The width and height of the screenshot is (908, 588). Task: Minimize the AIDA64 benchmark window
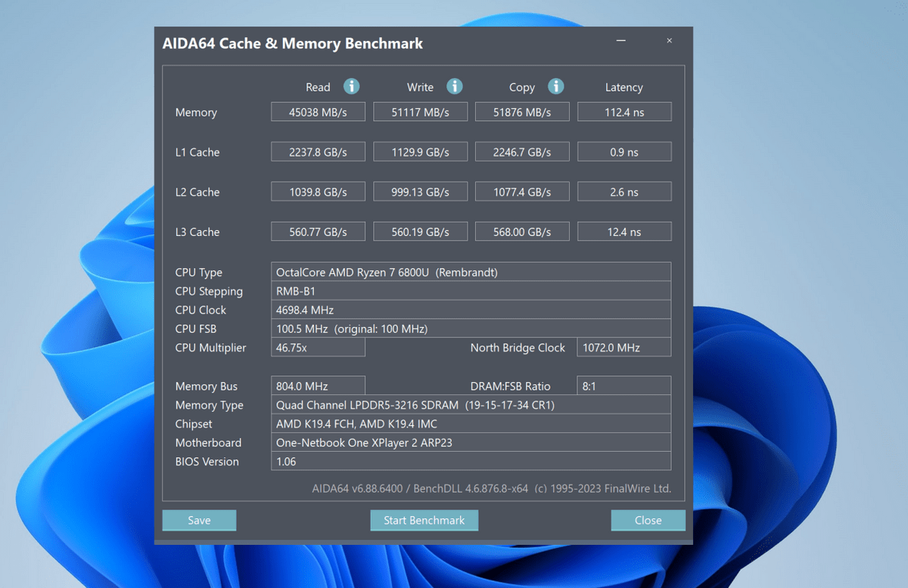click(x=621, y=41)
